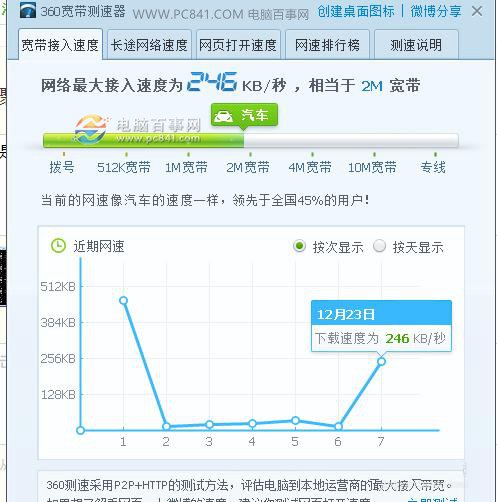
Task: Click the 4M宽带 scale label
Action: coord(310,167)
